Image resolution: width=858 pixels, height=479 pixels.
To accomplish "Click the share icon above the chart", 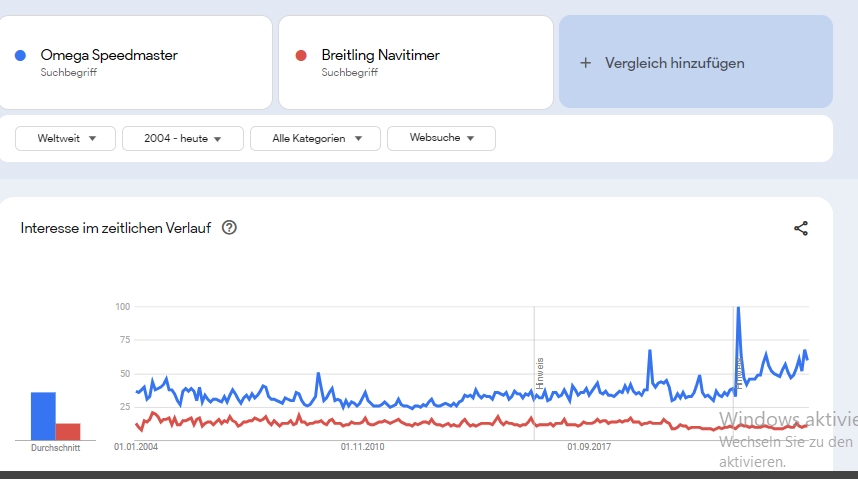I will pos(801,228).
